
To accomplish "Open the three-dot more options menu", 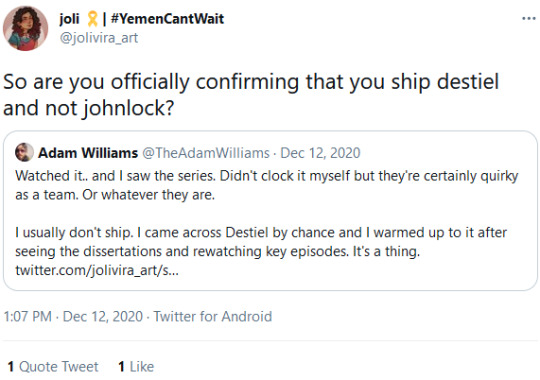I will (x=529, y=18).
